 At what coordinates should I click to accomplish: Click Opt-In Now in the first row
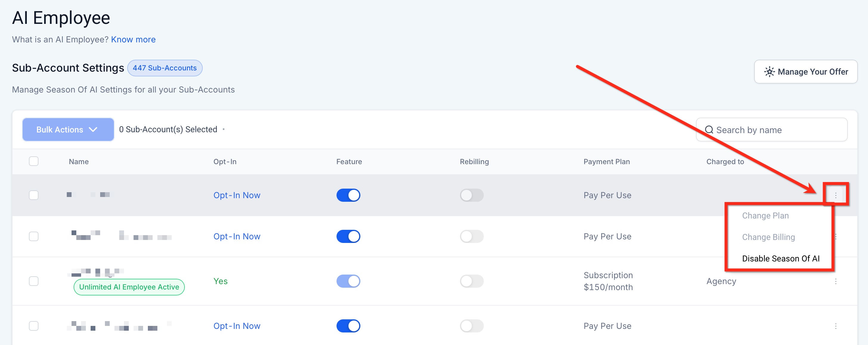click(237, 195)
